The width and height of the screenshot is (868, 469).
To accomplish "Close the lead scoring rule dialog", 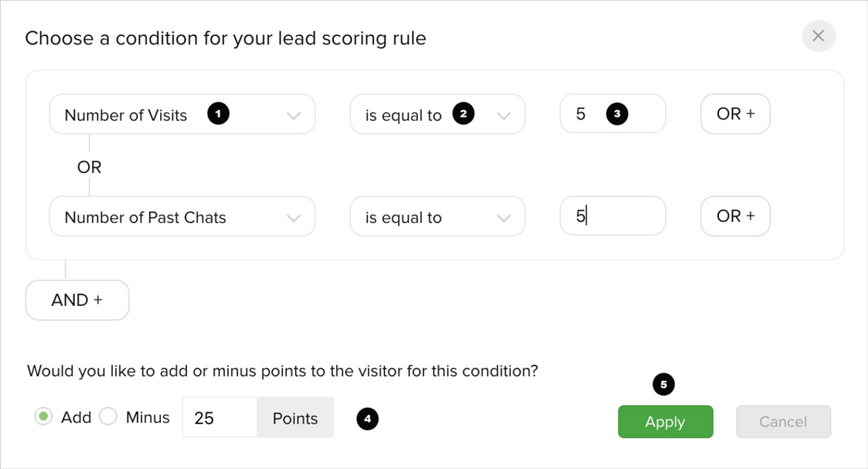I will coord(818,36).
